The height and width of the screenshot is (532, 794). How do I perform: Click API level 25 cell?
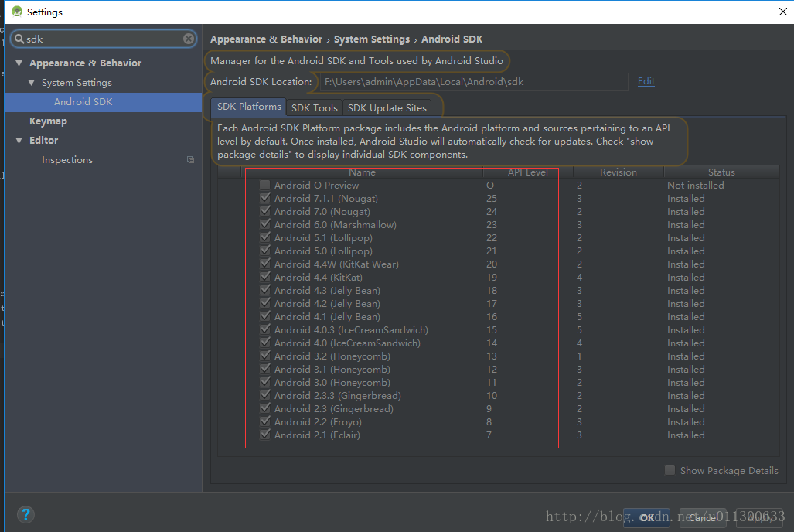491,198
